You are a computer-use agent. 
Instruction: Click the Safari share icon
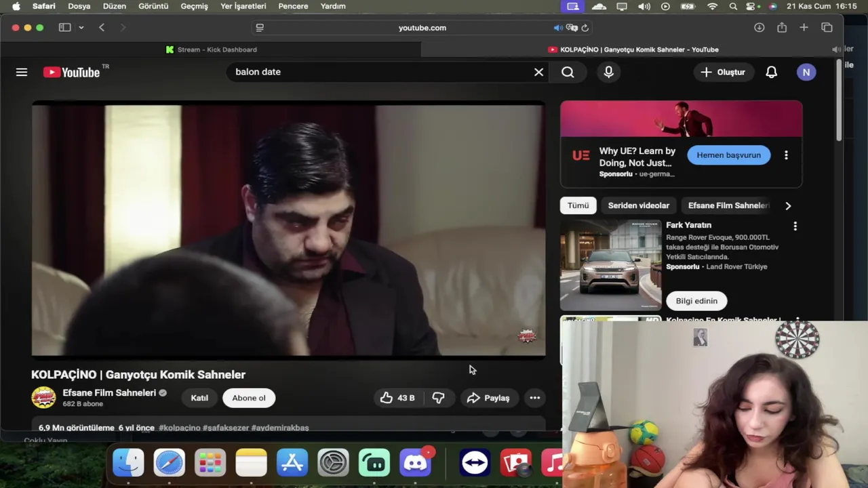782,28
